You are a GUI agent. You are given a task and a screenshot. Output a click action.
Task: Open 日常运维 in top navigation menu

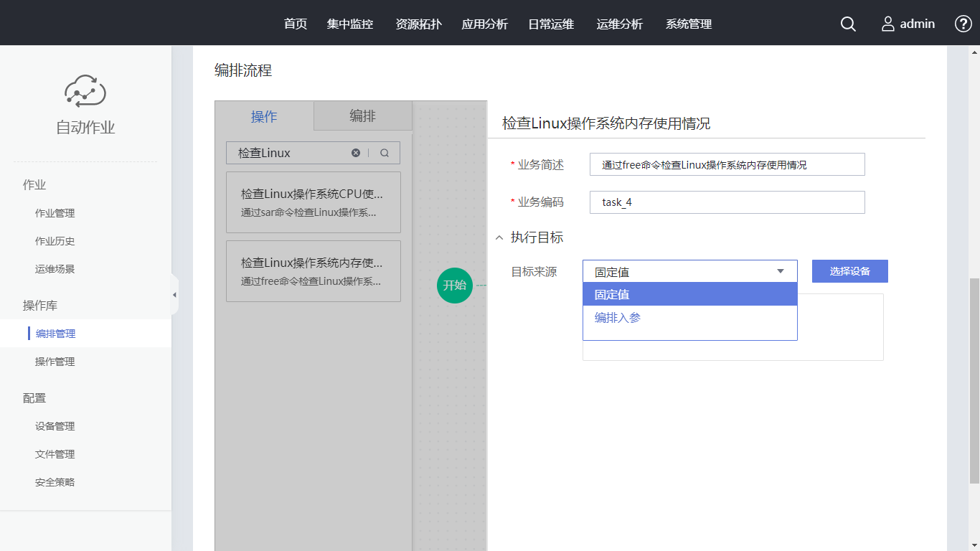pos(551,24)
